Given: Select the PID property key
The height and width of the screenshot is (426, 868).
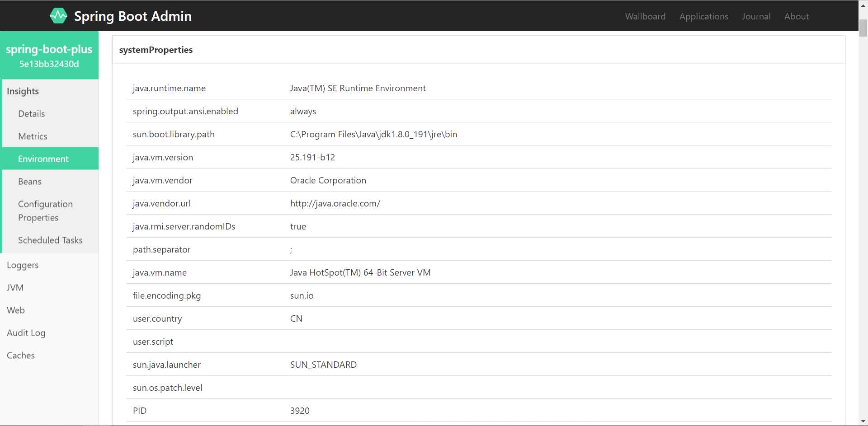Looking at the screenshot, I should tap(140, 411).
